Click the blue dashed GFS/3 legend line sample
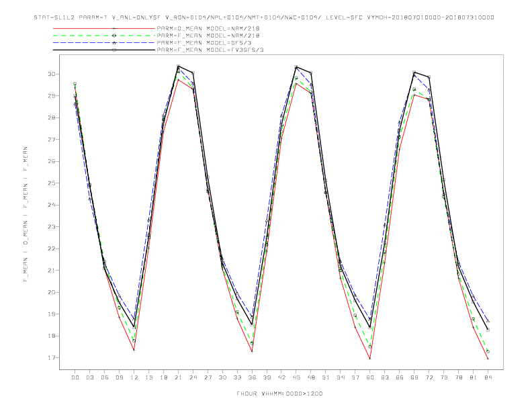This screenshot has height=411, width=532. 104,43
